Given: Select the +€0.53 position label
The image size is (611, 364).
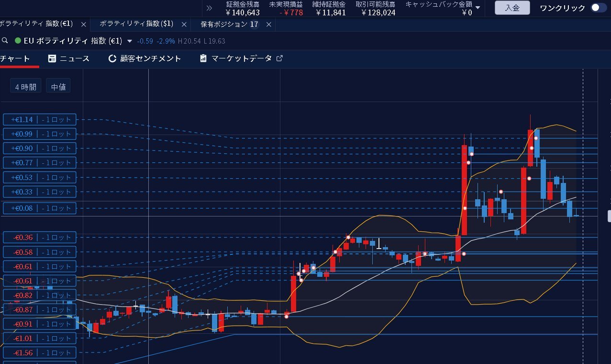Looking at the screenshot, I should (40, 178).
